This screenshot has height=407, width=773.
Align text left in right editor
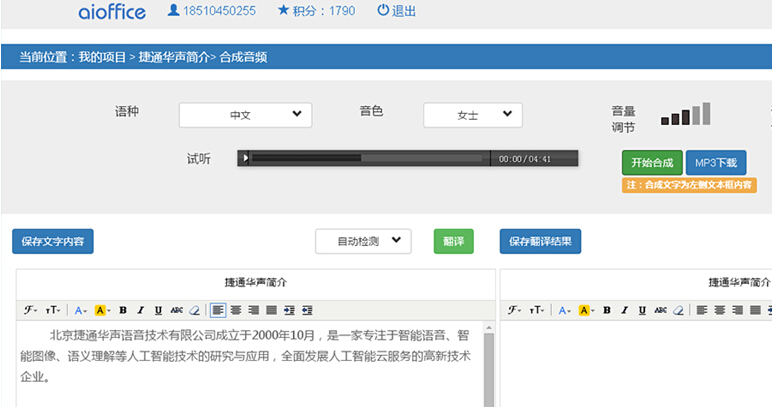pos(702,310)
